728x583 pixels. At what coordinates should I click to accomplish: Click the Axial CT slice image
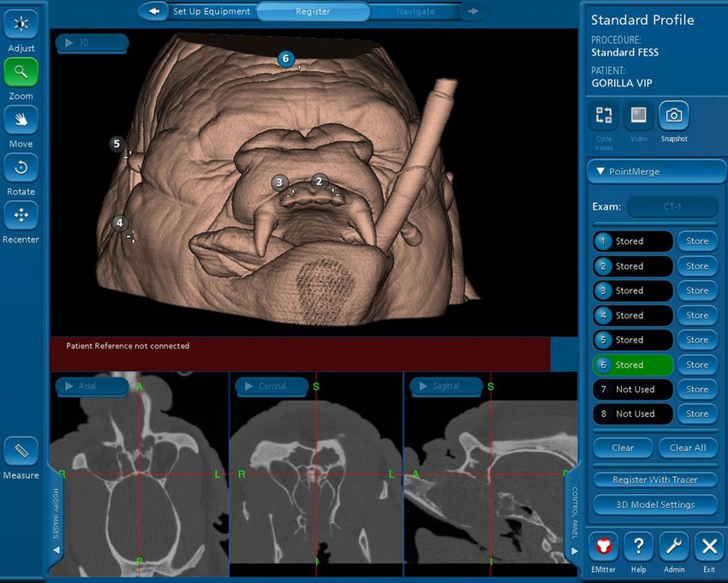[140, 474]
